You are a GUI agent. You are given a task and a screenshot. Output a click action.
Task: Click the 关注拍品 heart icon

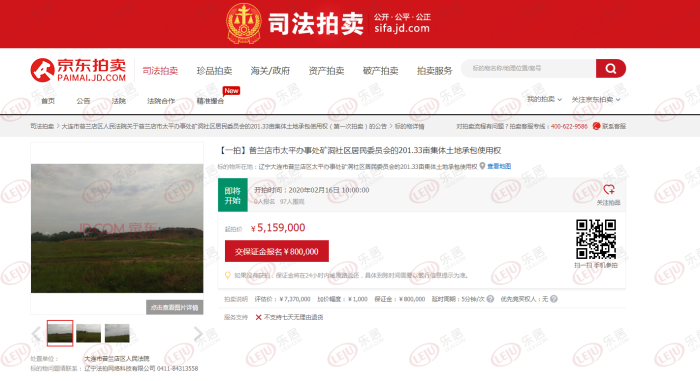(x=608, y=189)
